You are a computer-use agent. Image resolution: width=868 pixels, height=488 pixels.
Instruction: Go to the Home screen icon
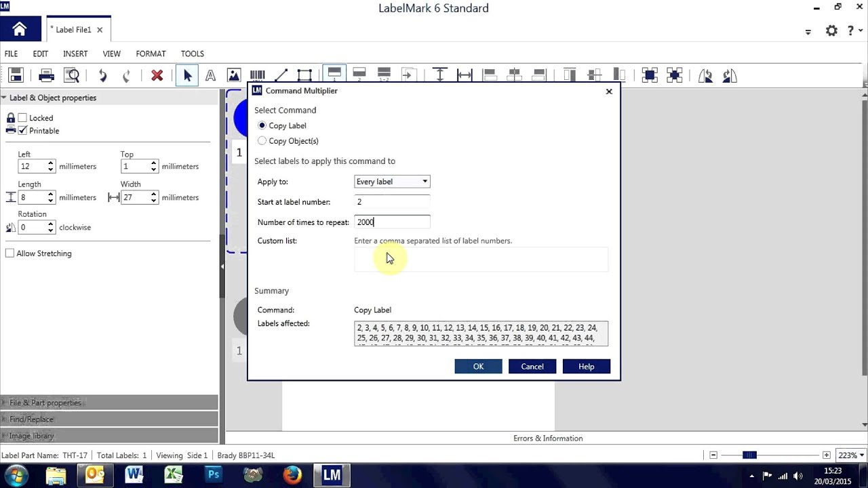[x=20, y=29]
